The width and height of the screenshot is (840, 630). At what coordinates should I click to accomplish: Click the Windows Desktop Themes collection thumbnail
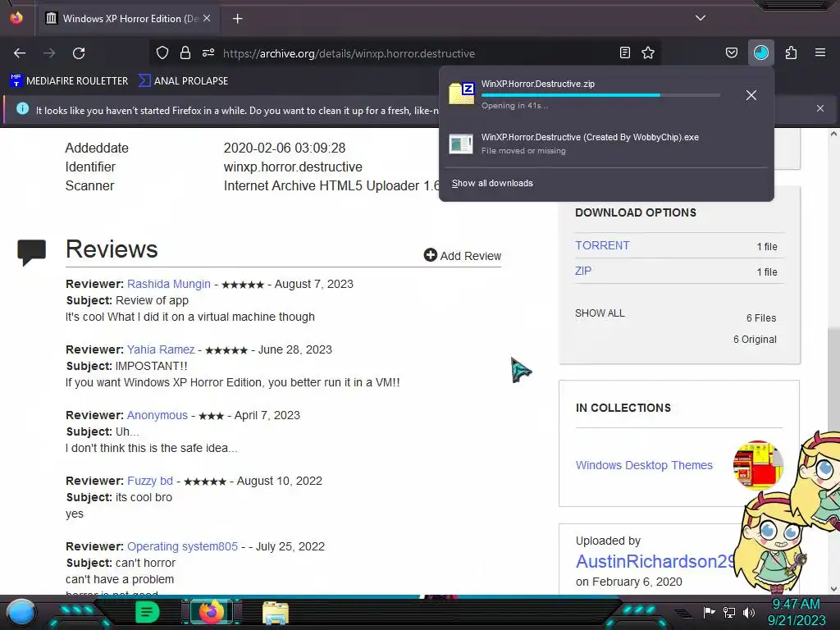point(758,465)
